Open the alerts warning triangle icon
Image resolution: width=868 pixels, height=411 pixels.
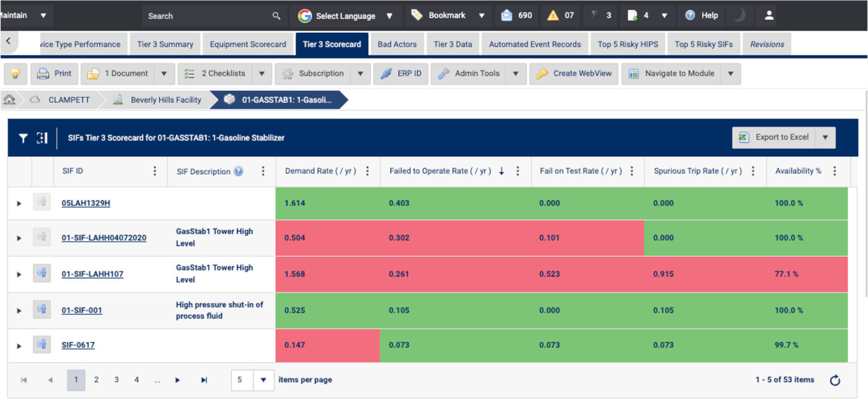tap(552, 15)
